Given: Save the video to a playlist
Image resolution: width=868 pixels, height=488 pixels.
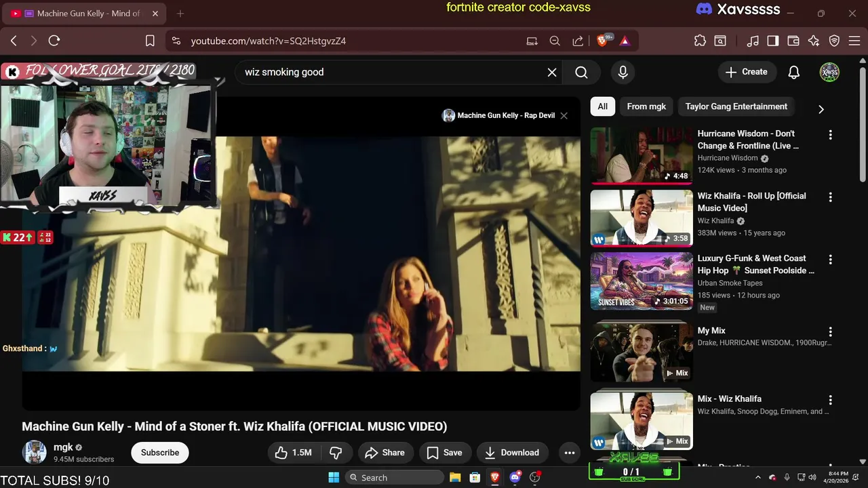Looking at the screenshot, I should tap(444, 453).
